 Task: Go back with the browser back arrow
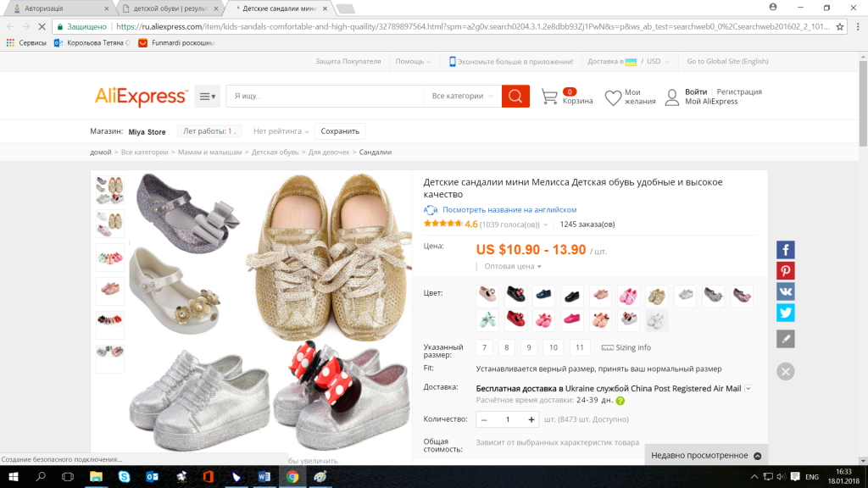10,26
